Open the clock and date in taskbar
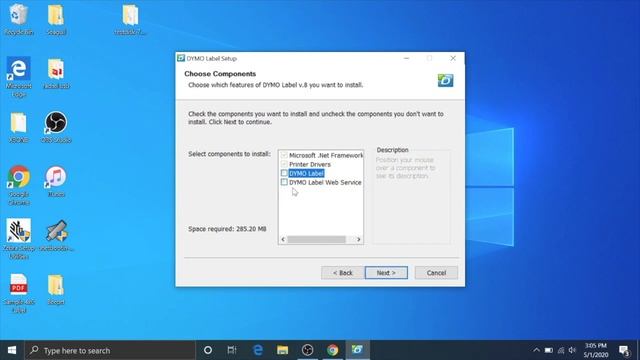This screenshot has width=640, height=360. (596, 350)
